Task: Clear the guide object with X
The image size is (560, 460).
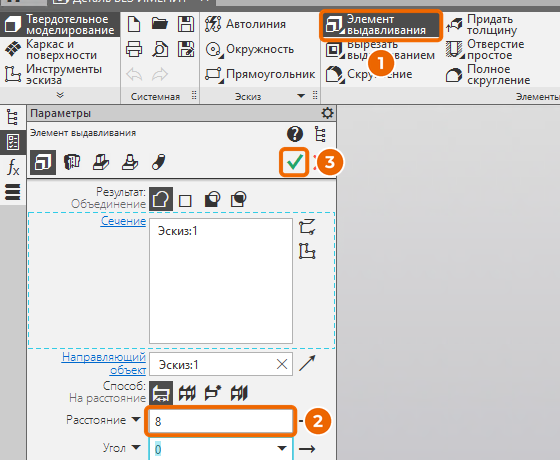Action: (282, 364)
